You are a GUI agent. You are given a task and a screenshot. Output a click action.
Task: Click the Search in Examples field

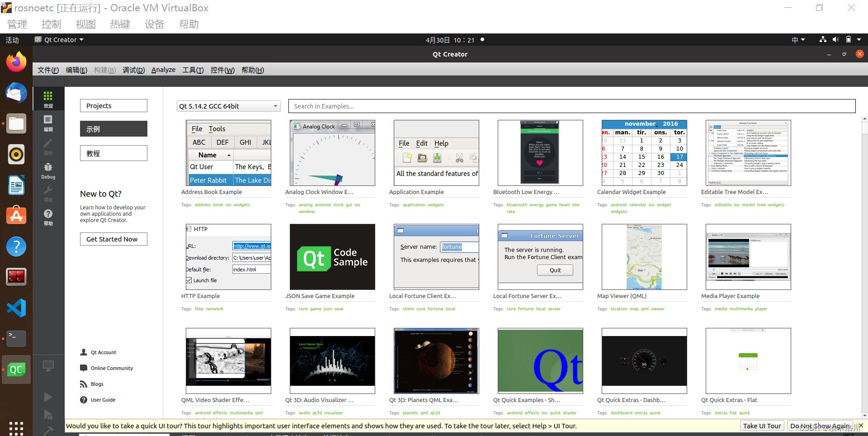572,106
